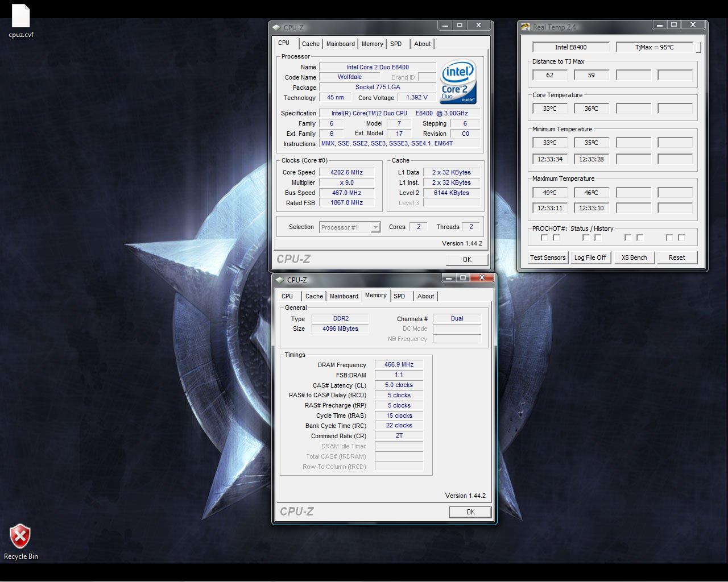Click the processor name Intel Core 2 Duo E8400
728x582 pixels.
tap(378, 67)
